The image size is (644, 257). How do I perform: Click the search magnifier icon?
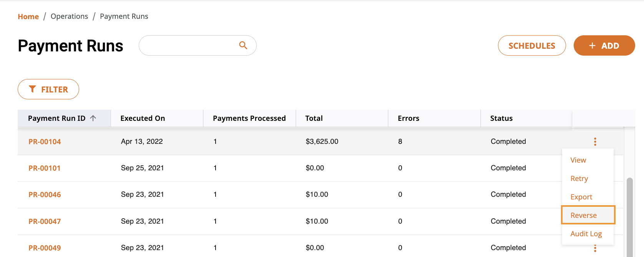pyautogui.click(x=243, y=45)
